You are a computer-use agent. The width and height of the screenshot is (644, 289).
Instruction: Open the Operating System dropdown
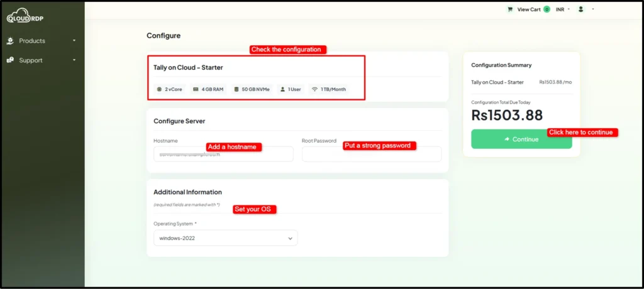coord(226,238)
